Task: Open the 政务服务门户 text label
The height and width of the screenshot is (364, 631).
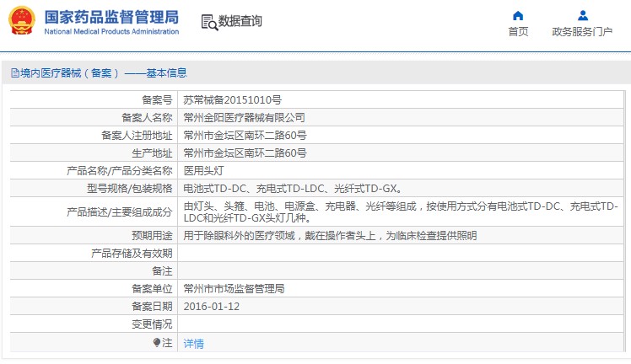Action: click(582, 32)
